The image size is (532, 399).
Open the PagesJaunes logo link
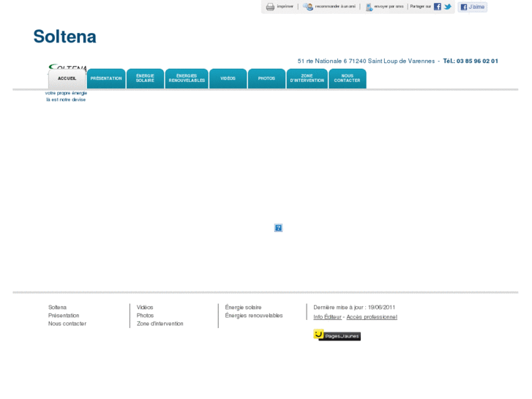[337, 335]
